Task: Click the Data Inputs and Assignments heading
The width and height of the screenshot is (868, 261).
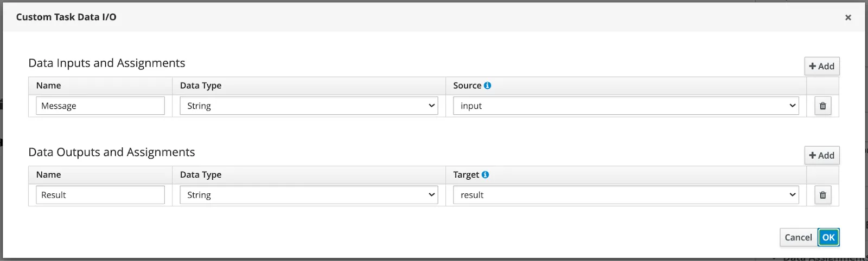Action: pyautogui.click(x=107, y=63)
